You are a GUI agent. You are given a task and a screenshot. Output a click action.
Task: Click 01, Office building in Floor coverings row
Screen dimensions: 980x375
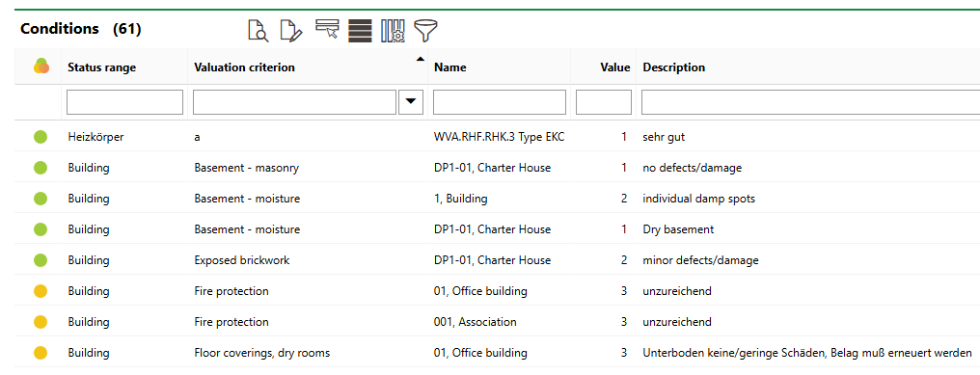pyautogui.click(x=480, y=353)
